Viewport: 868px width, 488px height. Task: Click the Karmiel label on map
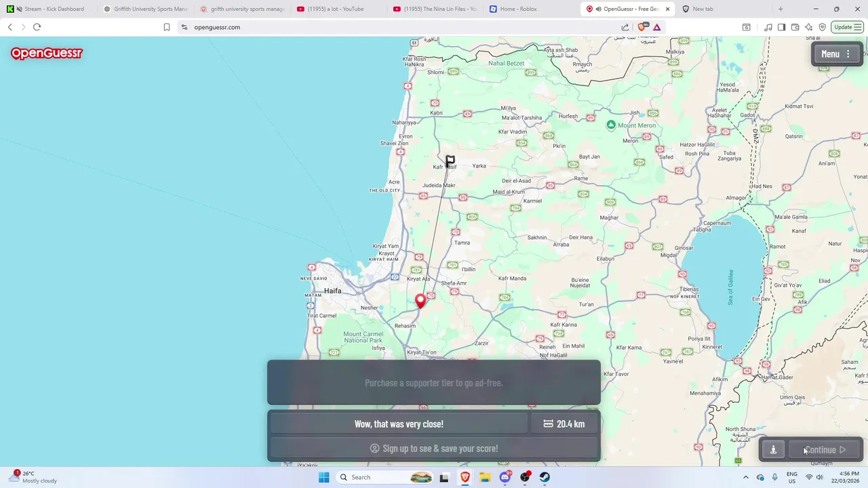point(532,201)
